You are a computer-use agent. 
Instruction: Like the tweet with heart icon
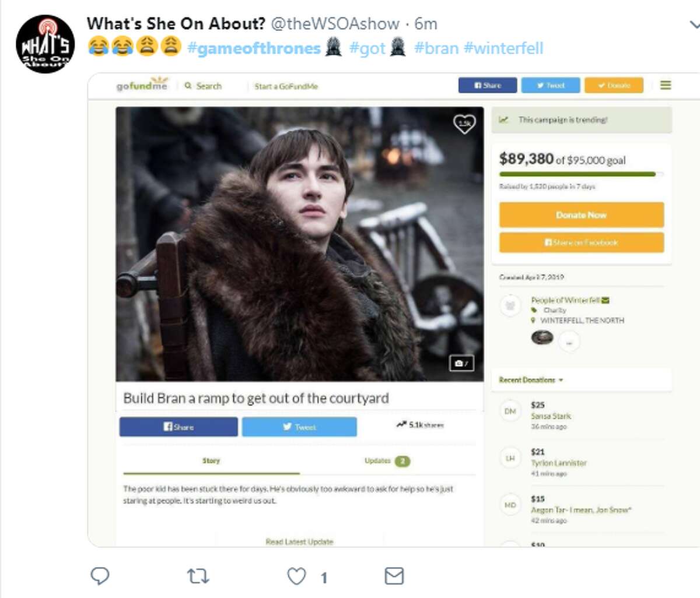[296, 576]
